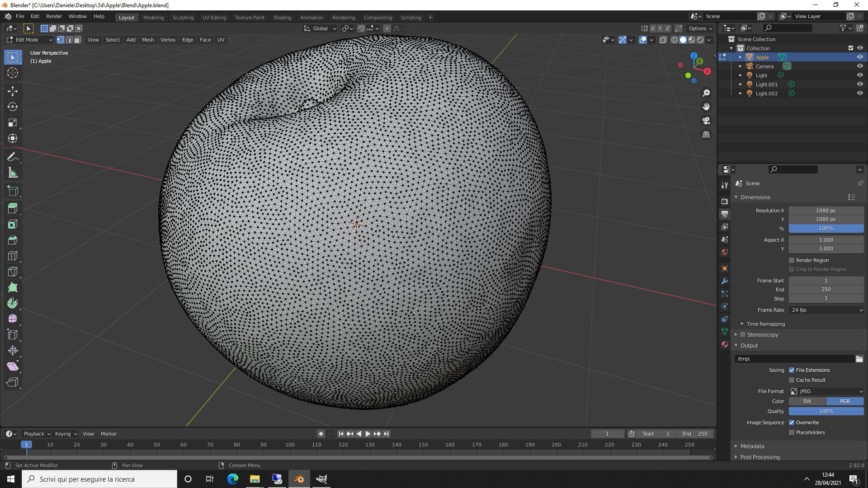868x488 pixels.
Task: Activate the Cursor tool
Action: tap(13, 73)
